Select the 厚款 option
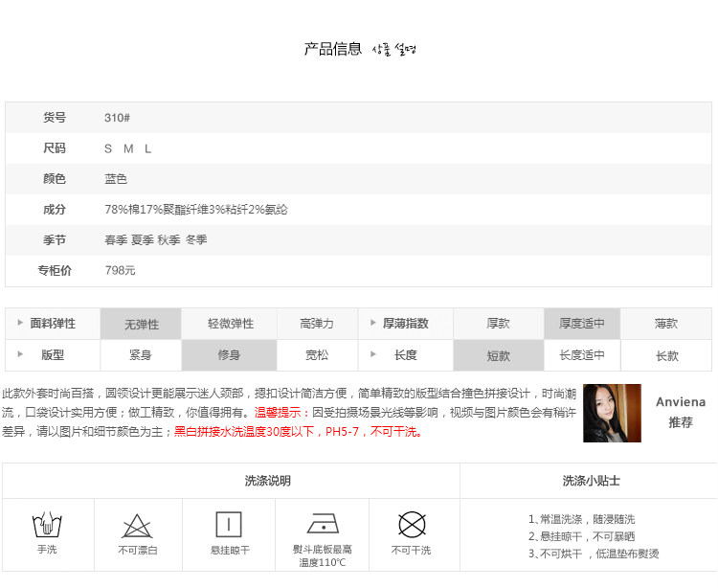 pos(498,324)
